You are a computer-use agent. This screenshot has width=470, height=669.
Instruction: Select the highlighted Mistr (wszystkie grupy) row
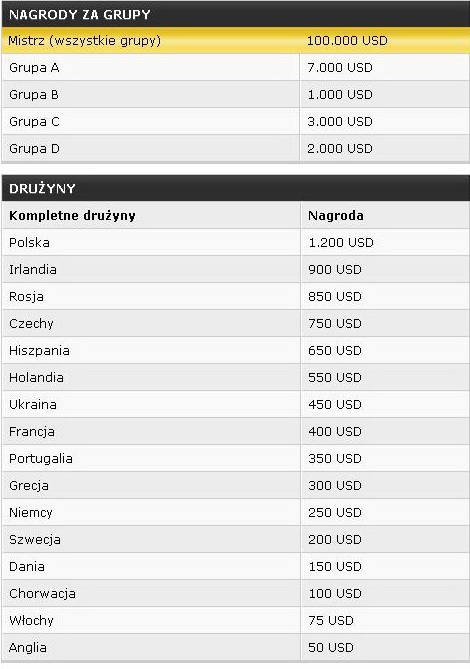pyautogui.click(x=235, y=41)
